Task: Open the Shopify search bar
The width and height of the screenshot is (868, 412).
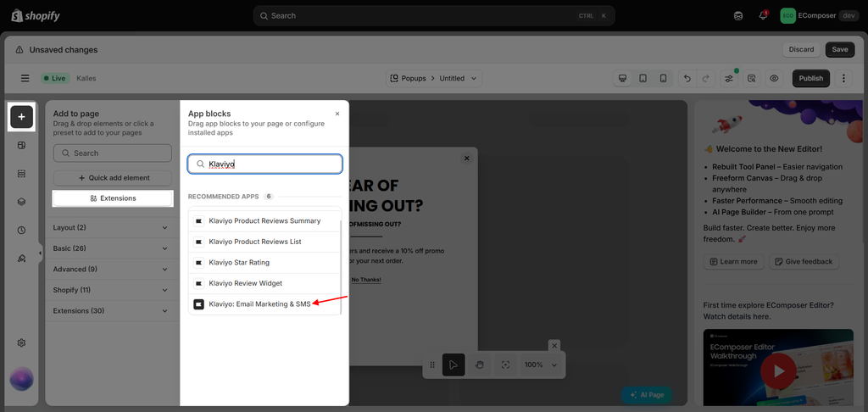Action: pos(434,15)
